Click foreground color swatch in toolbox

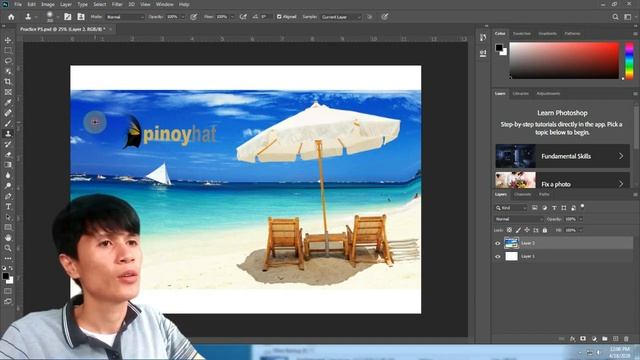[x=5, y=276]
